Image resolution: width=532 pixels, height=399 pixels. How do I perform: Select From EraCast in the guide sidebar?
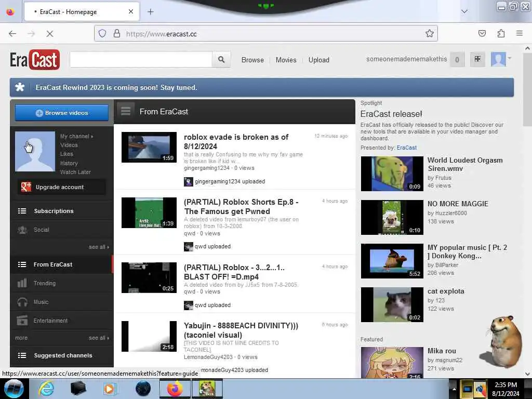click(62, 264)
